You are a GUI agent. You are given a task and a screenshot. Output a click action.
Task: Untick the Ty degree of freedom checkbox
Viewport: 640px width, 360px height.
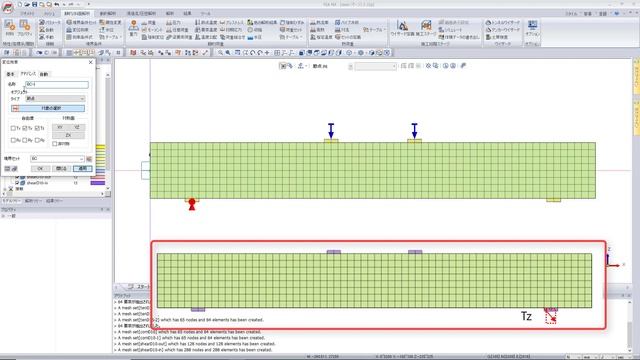coord(25,128)
